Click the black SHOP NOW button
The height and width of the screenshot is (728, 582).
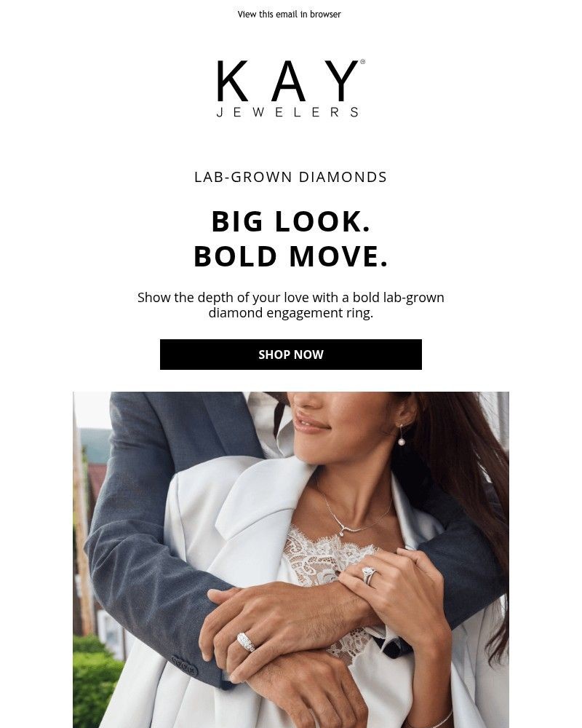coord(290,355)
